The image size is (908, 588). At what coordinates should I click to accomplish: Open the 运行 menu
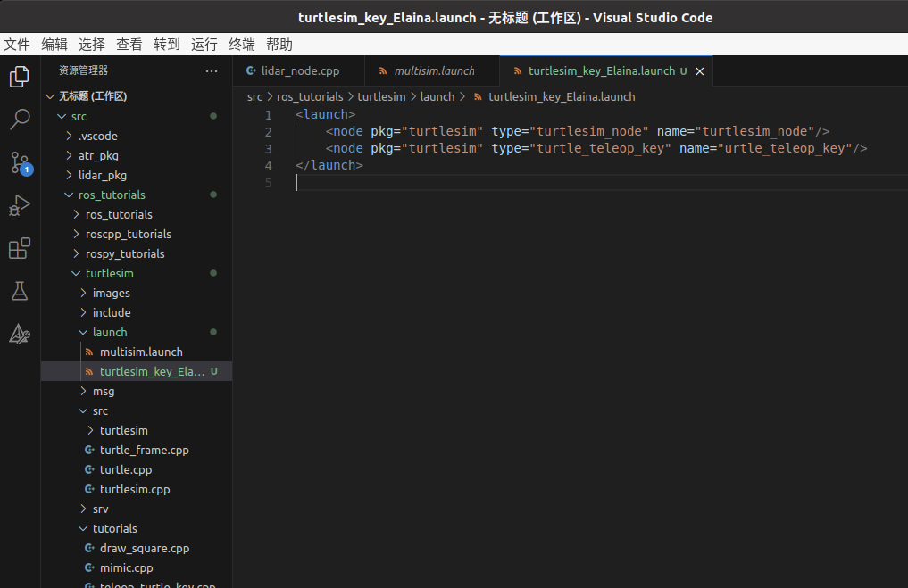point(204,45)
